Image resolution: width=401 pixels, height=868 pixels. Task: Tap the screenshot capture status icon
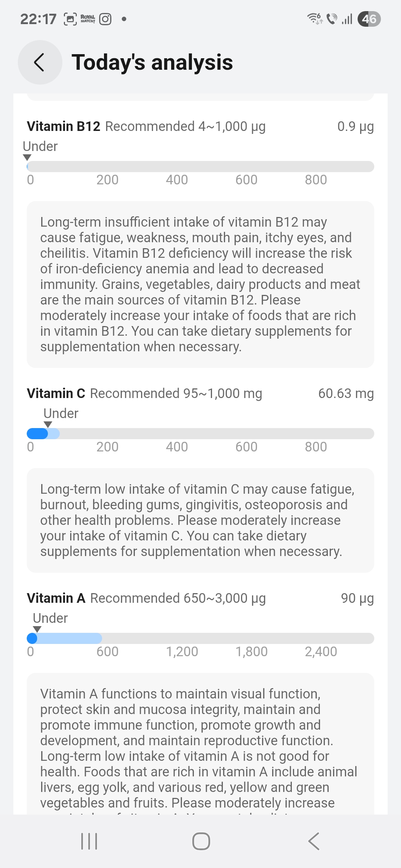click(71, 19)
